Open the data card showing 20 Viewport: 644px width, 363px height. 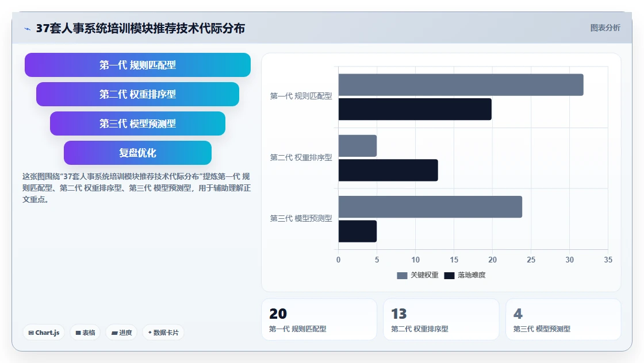click(319, 319)
